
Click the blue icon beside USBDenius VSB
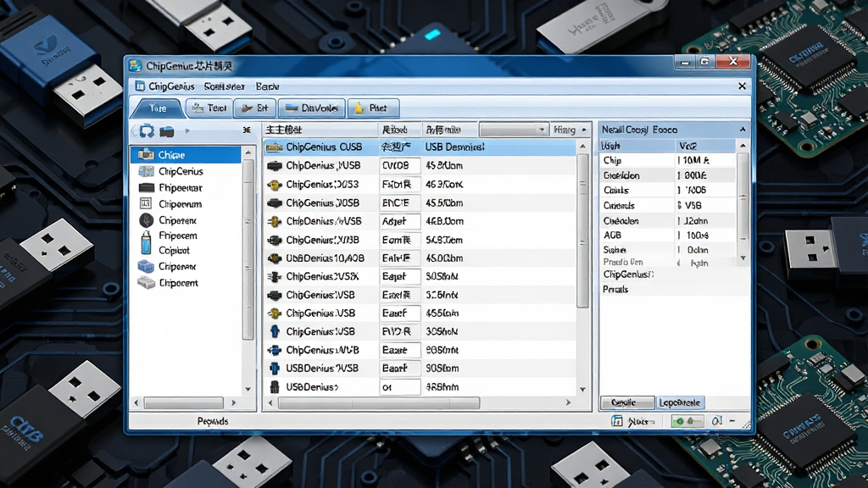point(275,368)
